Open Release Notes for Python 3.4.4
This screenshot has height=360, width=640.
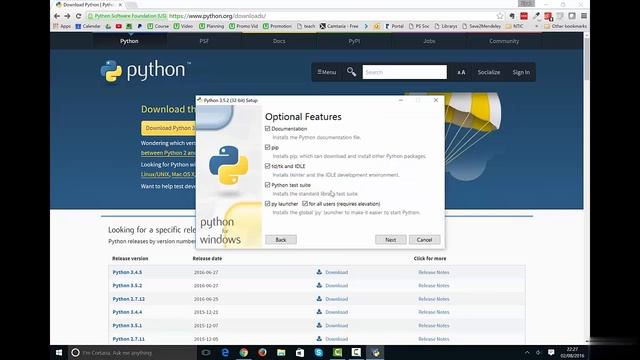click(433, 312)
